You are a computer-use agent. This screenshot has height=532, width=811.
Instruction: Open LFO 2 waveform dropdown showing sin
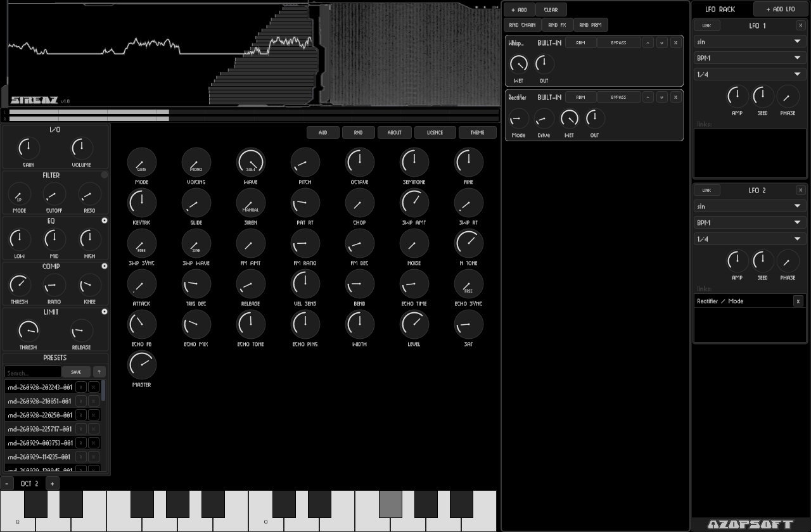click(750, 206)
